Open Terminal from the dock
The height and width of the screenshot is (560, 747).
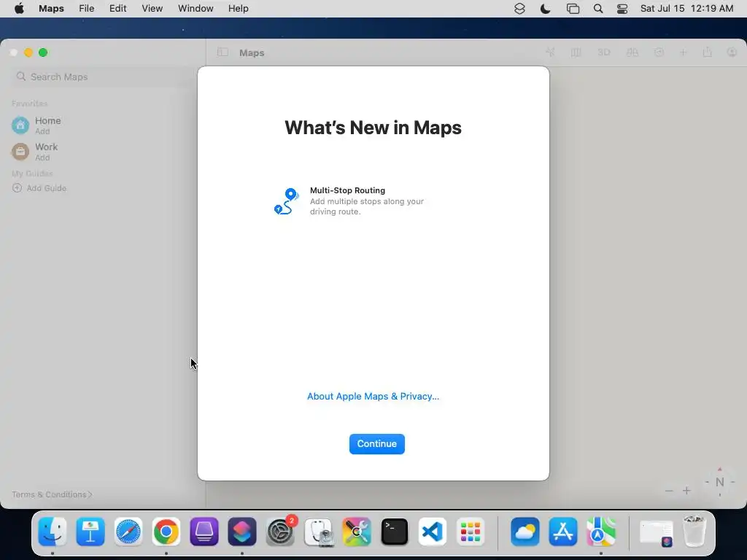coord(395,532)
